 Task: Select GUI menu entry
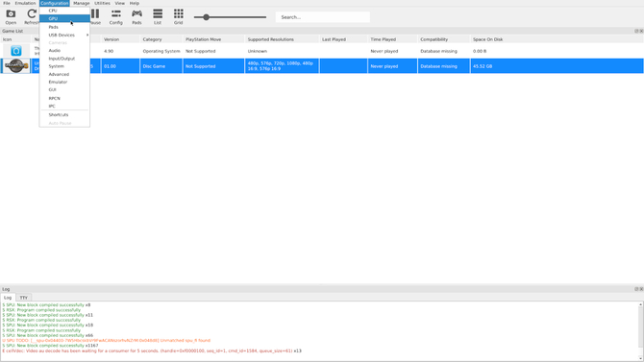coord(64,90)
